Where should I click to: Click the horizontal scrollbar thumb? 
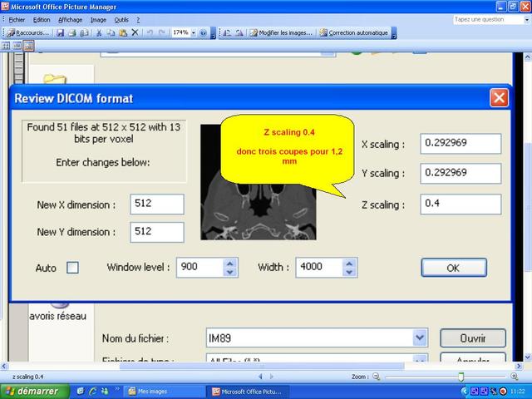tap(262, 367)
